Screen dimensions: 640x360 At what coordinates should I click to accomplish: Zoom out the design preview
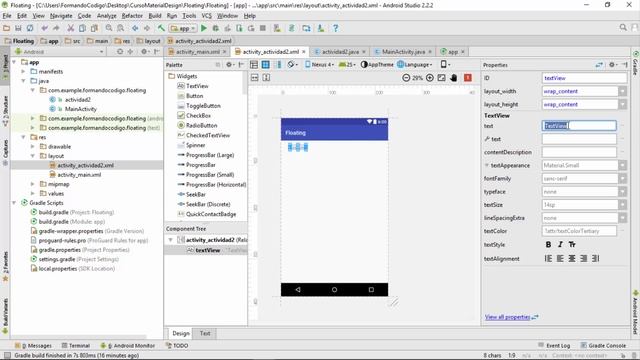tap(406, 78)
